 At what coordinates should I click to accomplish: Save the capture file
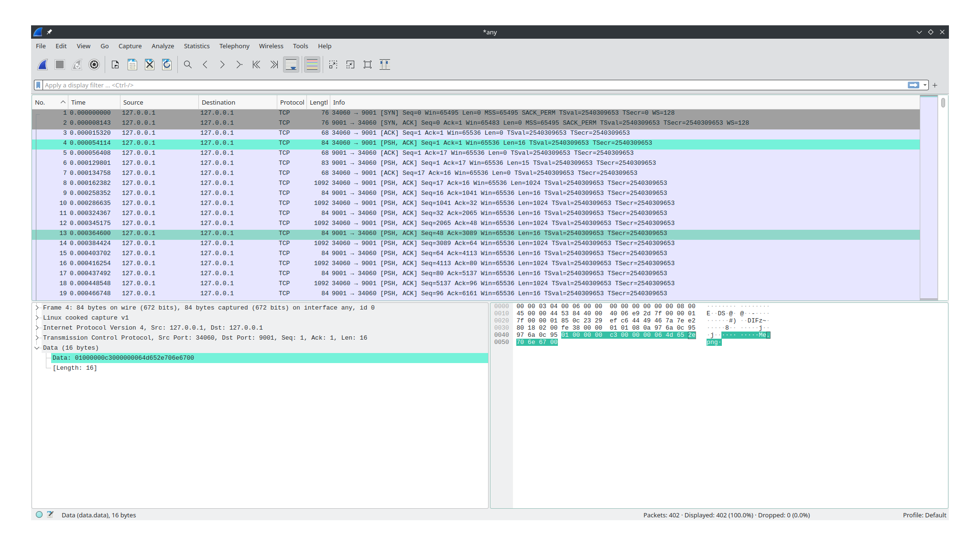pyautogui.click(x=132, y=64)
